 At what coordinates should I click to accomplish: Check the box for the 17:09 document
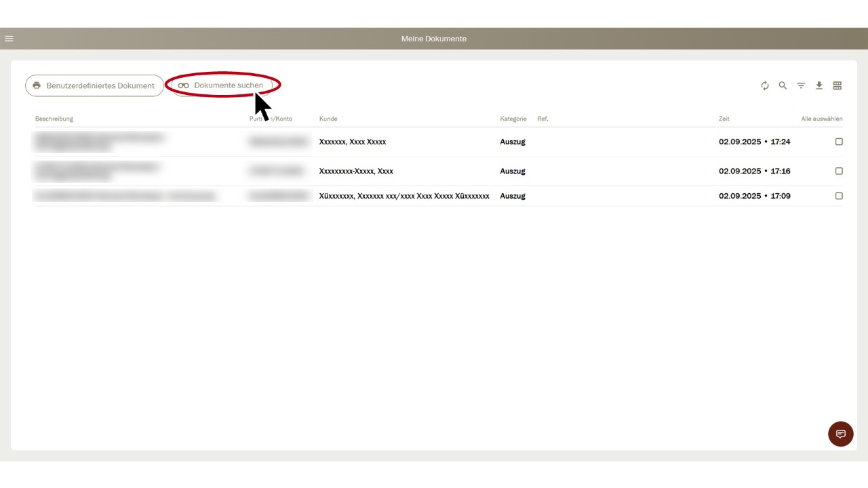coord(839,196)
